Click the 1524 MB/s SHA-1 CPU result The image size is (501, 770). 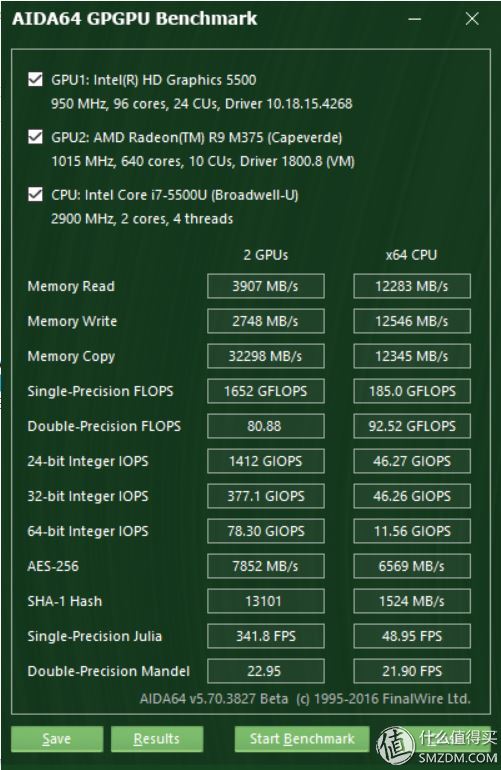(x=412, y=601)
